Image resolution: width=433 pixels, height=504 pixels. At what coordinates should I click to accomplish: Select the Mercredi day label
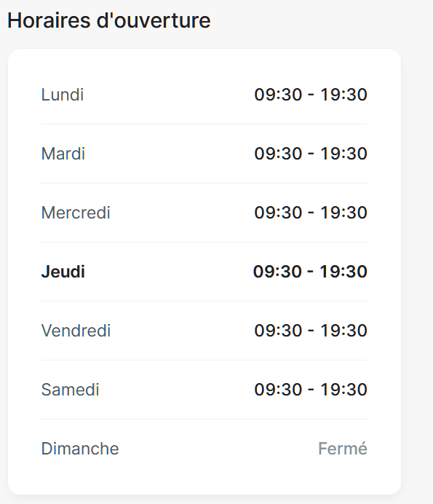coord(76,213)
